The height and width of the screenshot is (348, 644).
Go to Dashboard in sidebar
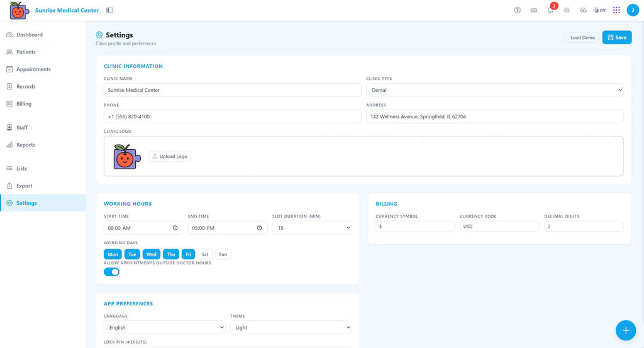pyautogui.click(x=43, y=35)
